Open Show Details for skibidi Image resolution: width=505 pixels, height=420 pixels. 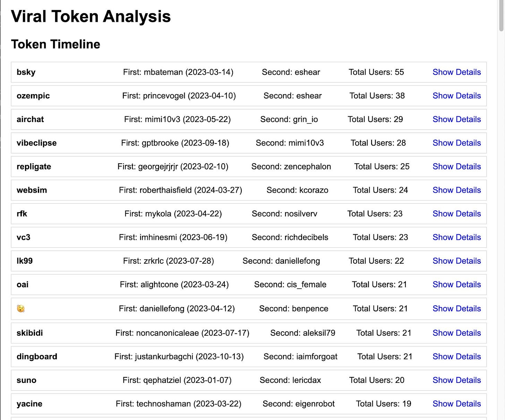coord(456,333)
